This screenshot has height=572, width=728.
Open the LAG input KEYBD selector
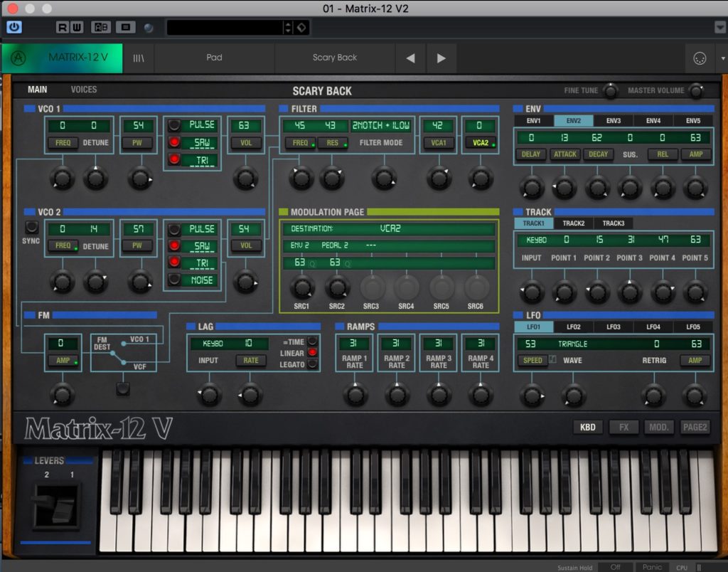[213, 344]
